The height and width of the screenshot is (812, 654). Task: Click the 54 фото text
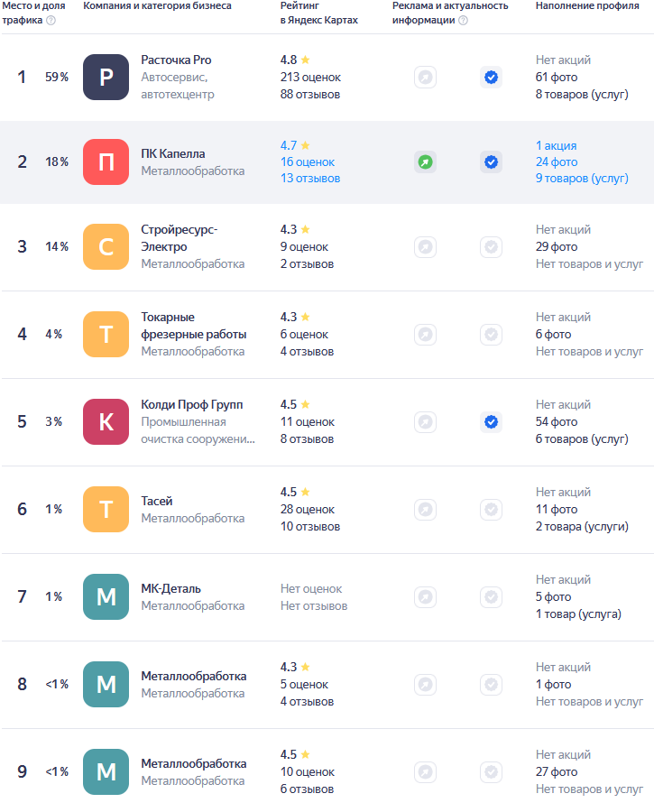pyautogui.click(x=557, y=421)
